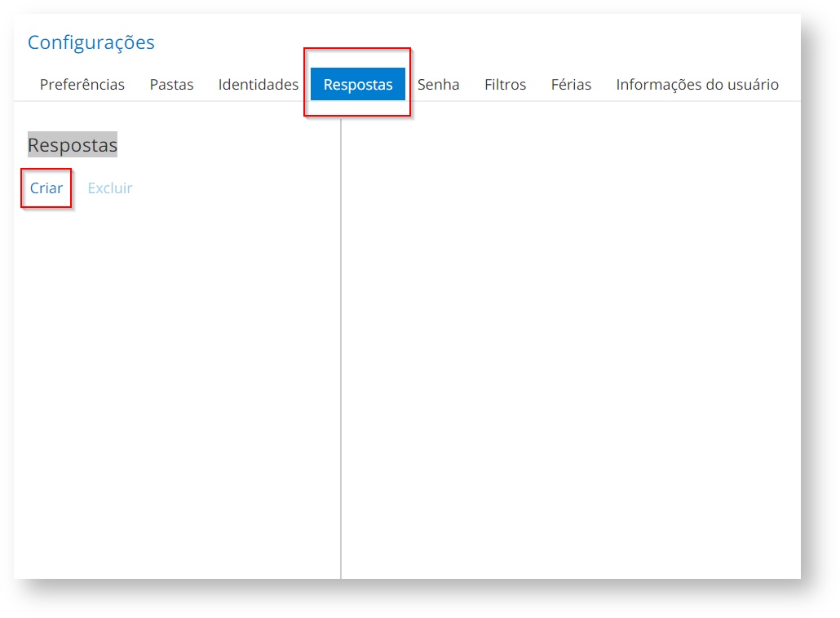View password settings under Senha
The image size is (840, 618).
439,85
